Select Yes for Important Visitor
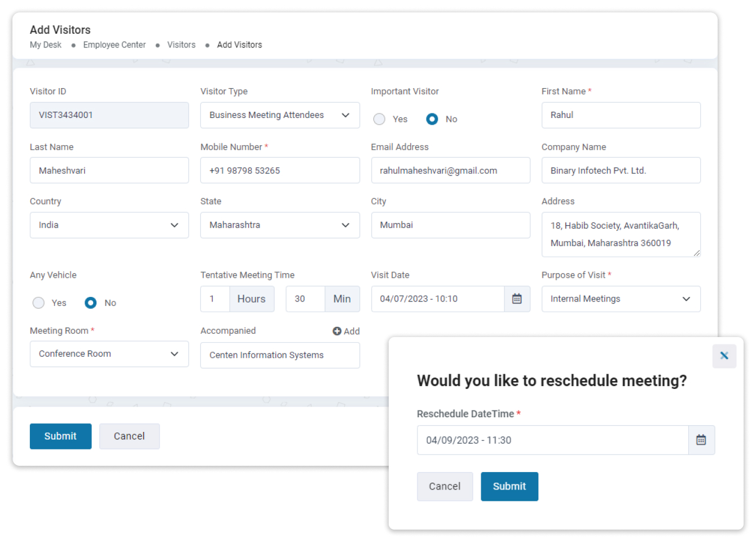This screenshot has height=542, width=756. 379,119
